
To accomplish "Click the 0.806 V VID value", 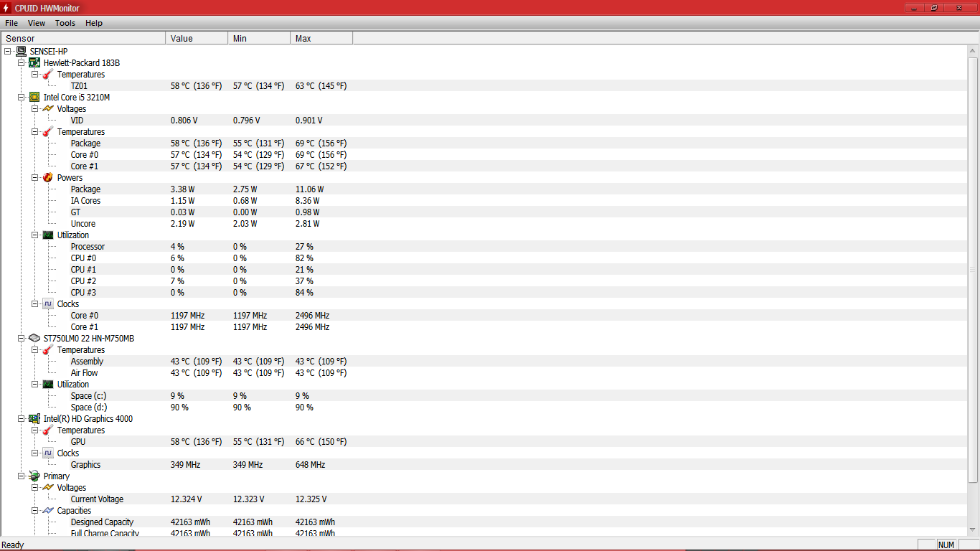I will pos(184,121).
